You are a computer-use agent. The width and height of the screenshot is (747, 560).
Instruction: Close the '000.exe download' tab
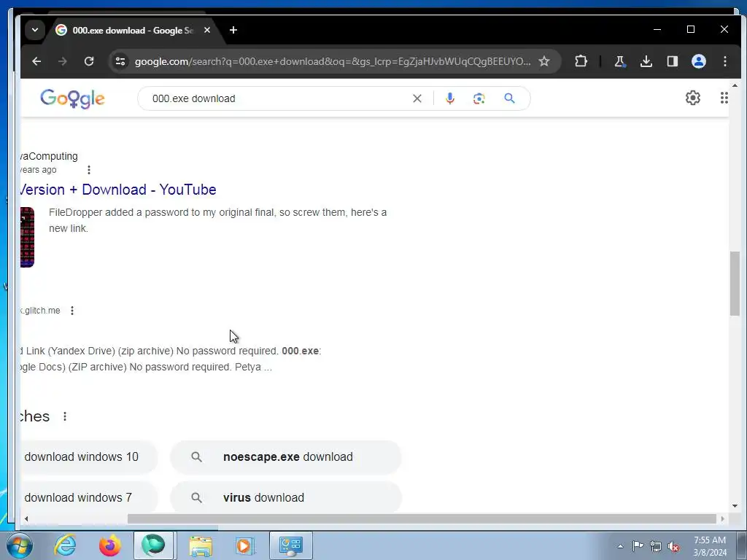tap(207, 30)
